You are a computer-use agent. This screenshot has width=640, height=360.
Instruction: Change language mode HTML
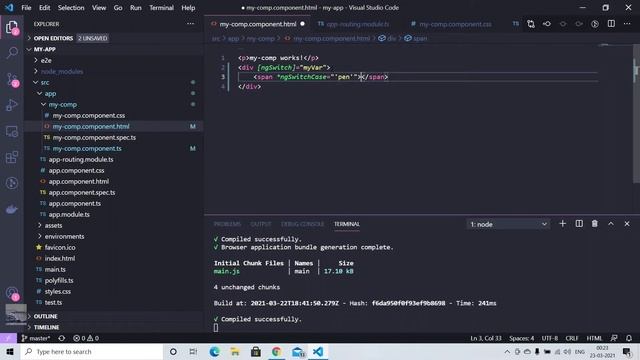[x=594, y=338]
